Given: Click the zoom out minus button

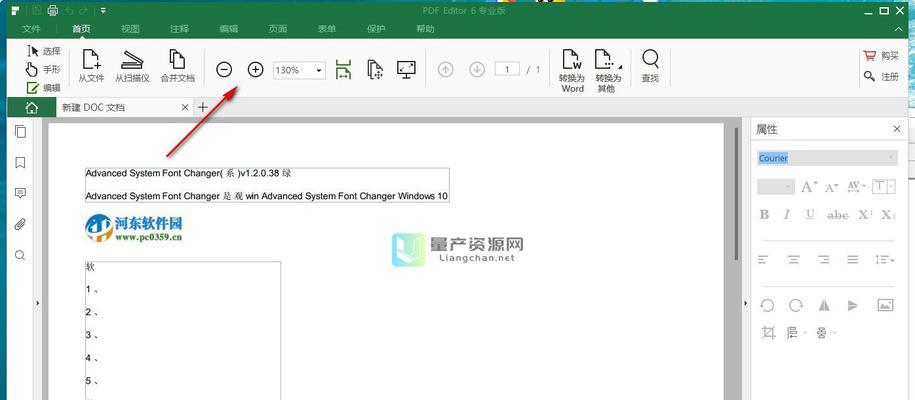Looking at the screenshot, I should (224, 69).
